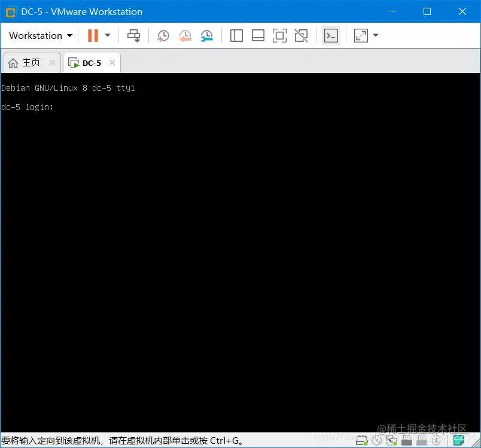Screen dimensions: 481x448
Task: Click the stretch guest display icon
Action: coord(361,35)
